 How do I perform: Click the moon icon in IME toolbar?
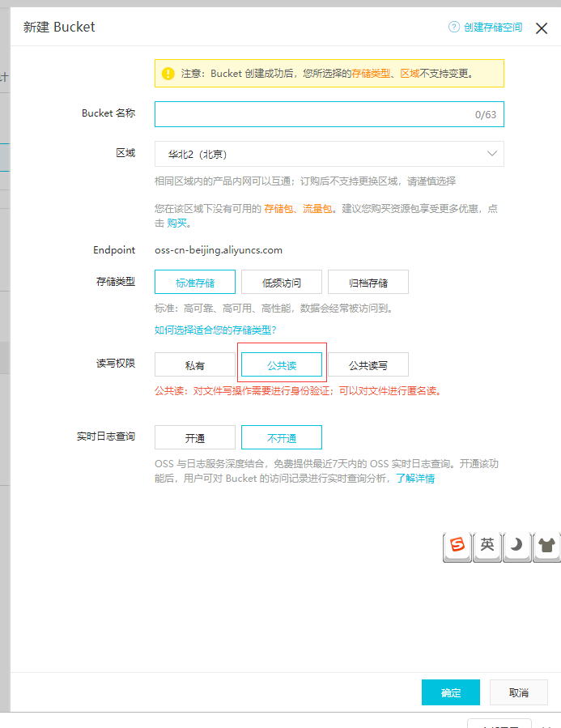point(517,546)
